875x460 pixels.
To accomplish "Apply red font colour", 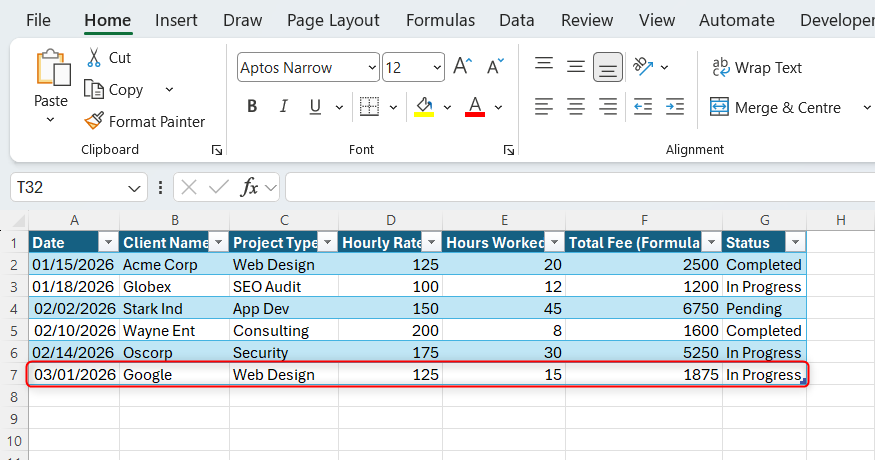I will pyautogui.click(x=475, y=106).
